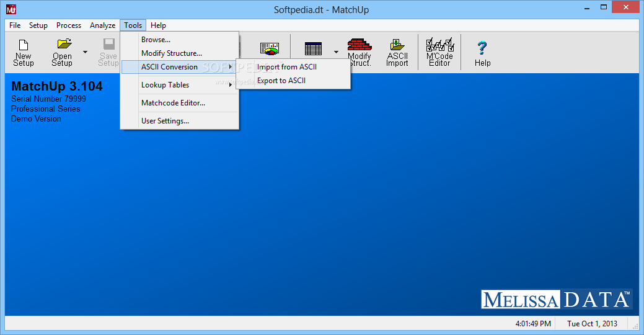The height and width of the screenshot is (335, 644).
Task: Open the Analyze menu
Action: [x=102, y=25]
